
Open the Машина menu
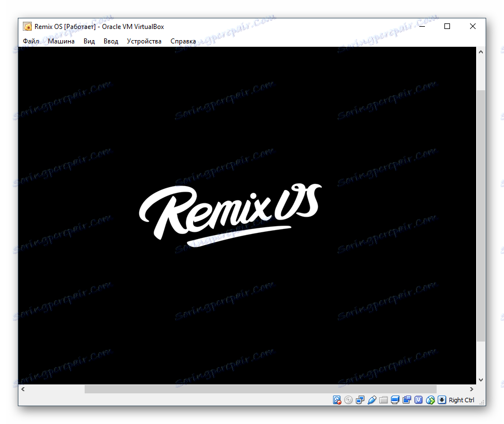[x=61, y=41]
